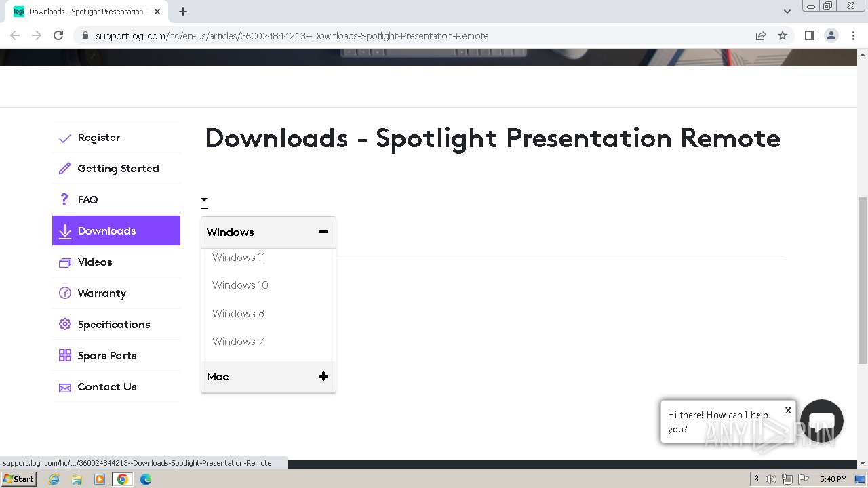This screenshot has height=488, width=868.
Task: Close the Downloads - Spotlight tab
Action: coord(157,12)
